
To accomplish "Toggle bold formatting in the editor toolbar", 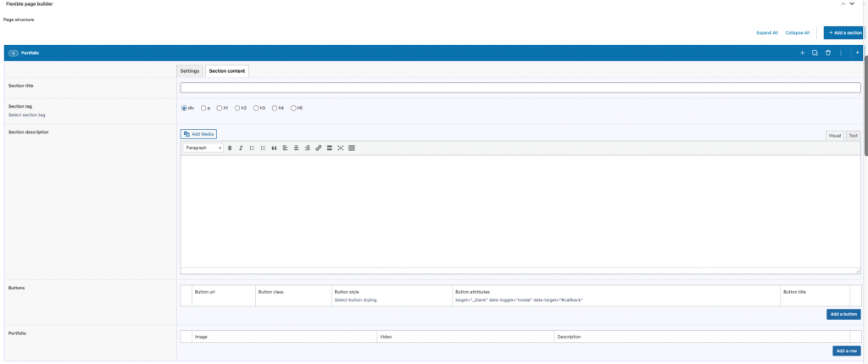I will [230, 148].
